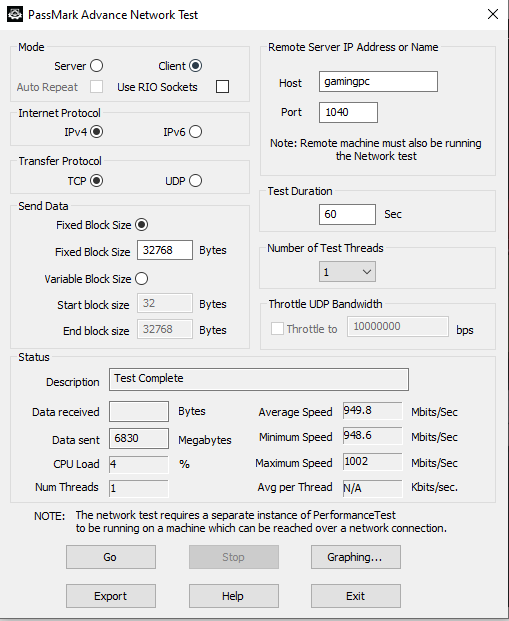Image resolution: width=509 pixels, height=621 pixels.
Task: Click the Fixed Block Size bytes field
Action: click(165, 250)
